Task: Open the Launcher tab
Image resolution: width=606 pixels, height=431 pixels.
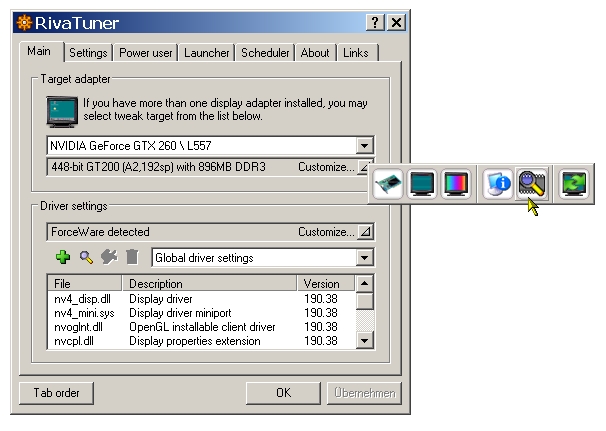Action: [x=206, y=53]
